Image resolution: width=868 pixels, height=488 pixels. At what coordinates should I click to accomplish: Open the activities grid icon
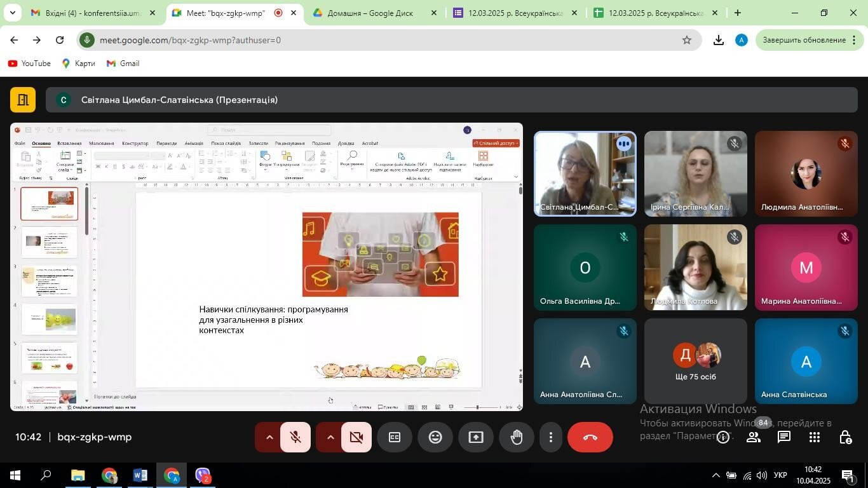pyautogui.click(x=815, y=437)
